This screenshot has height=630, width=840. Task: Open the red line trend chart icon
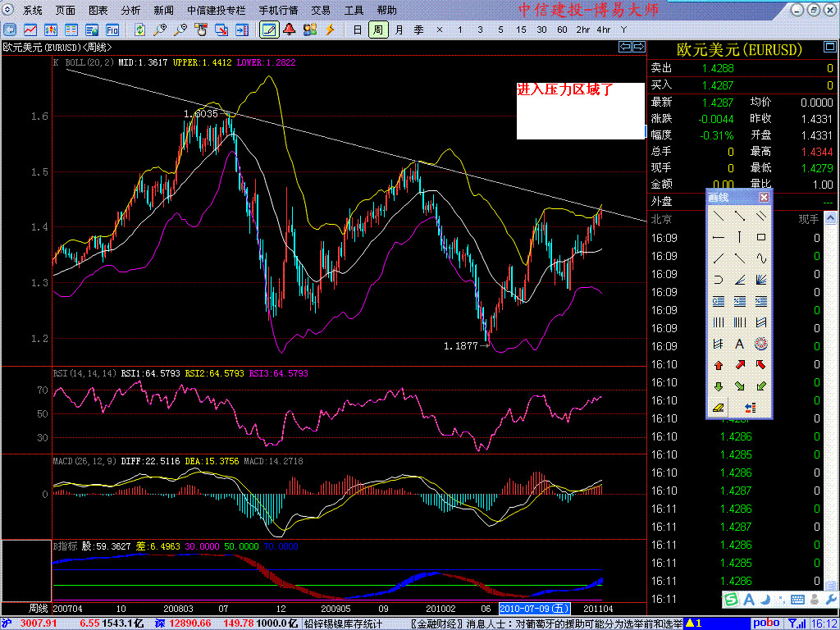pos(30,30)
